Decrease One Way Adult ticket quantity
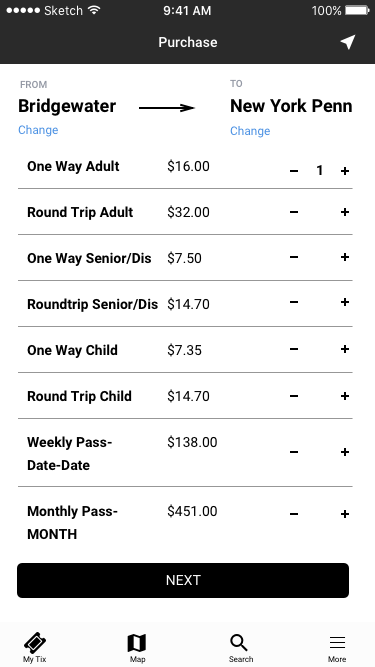The width and height of the screenshot is (375, 667). point(294,171)
